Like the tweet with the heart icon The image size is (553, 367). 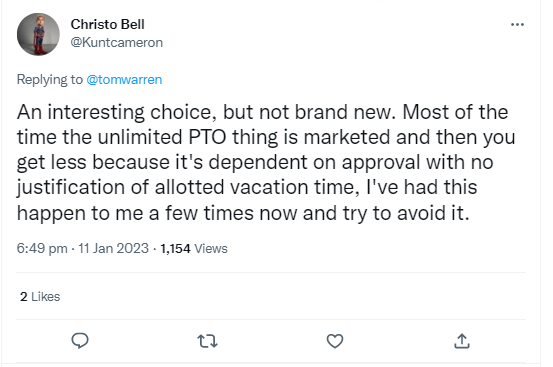point(335,341)
